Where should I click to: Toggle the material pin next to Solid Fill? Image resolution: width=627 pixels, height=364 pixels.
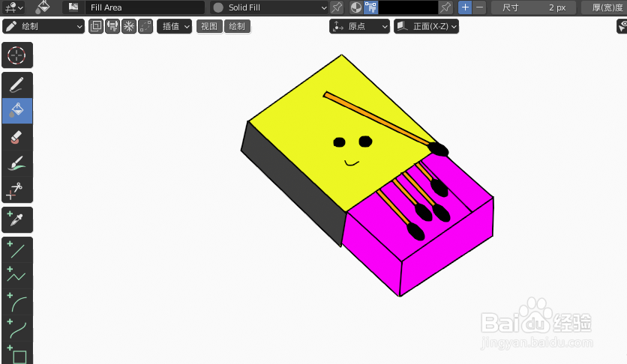337,7
